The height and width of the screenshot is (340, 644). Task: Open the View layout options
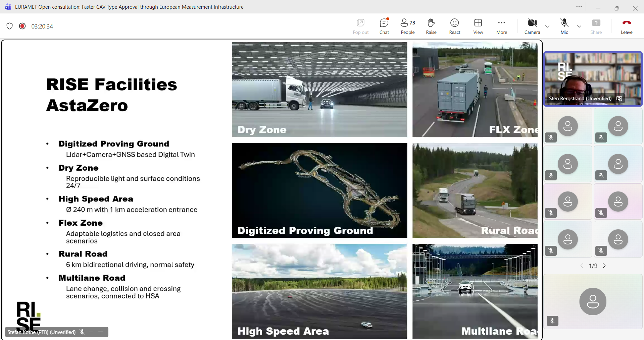pos(478,26)
